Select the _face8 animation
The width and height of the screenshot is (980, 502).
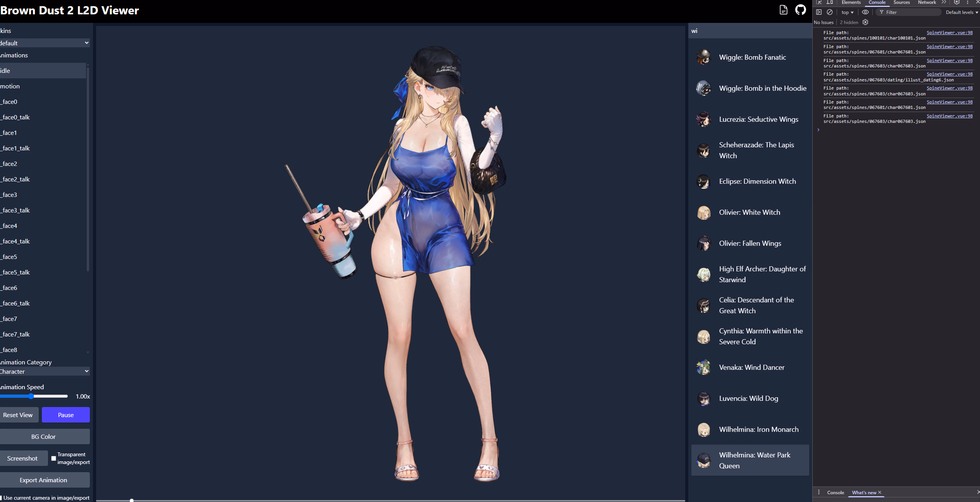coord(43,350)
